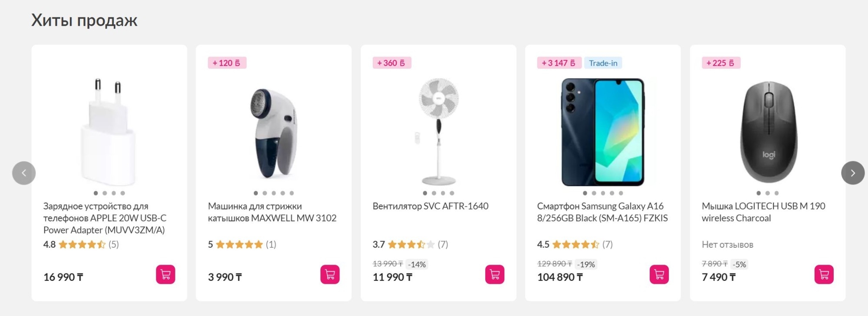This screenshot has width=868, height=316.
Task: Show next bestseller products
Action: [x=852, y=173]
